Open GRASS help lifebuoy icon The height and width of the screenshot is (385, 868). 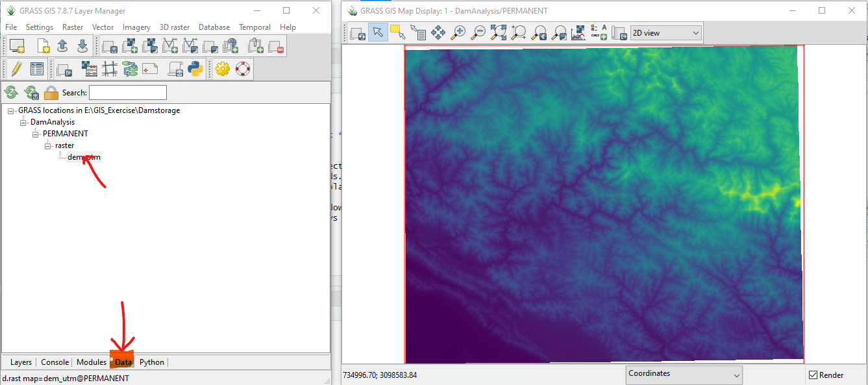[x=243, y=68]
